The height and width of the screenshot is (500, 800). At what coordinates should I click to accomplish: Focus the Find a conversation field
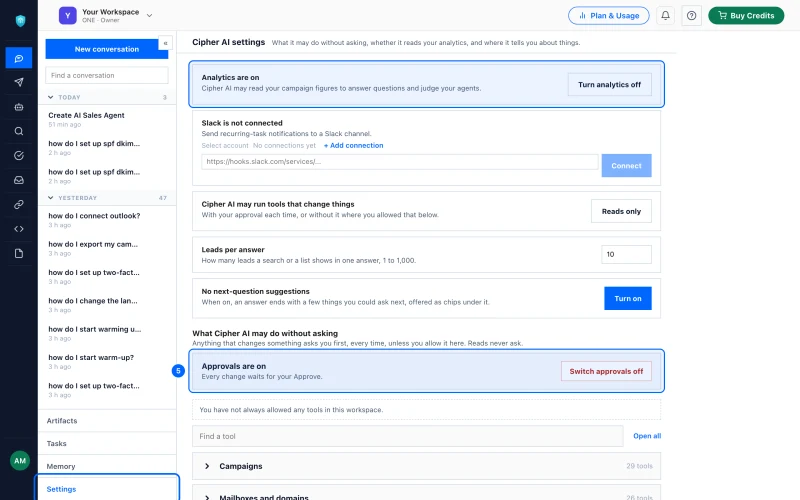point(107,75)
